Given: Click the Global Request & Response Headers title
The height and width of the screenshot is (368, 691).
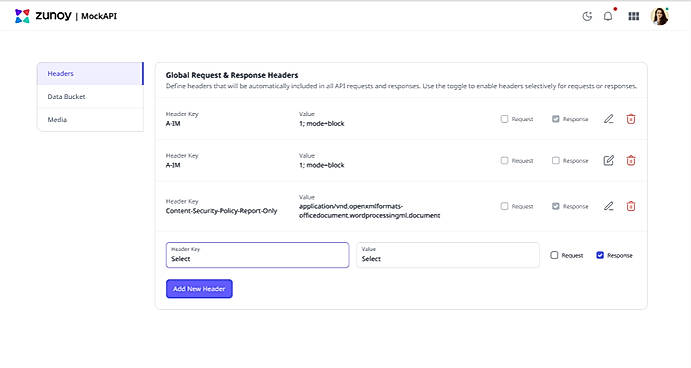Looking at the screenshot, I should pos(232,75).
